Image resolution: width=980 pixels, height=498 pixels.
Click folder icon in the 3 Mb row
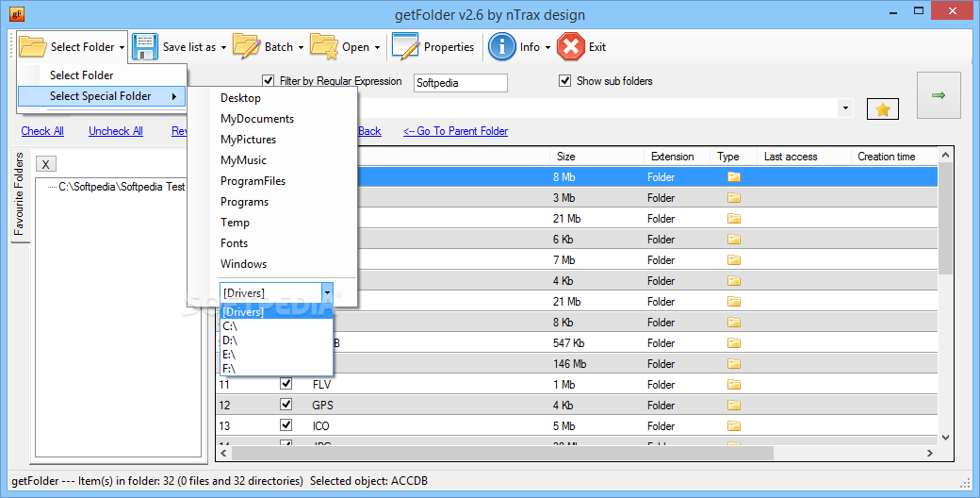click(x=734, y=198)
